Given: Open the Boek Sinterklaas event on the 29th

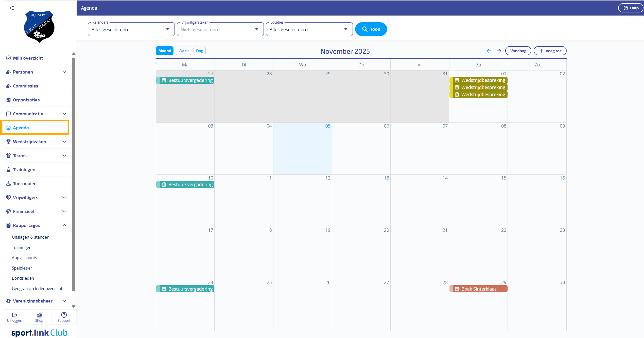Looking at the screenshot, I should [479, 289].
